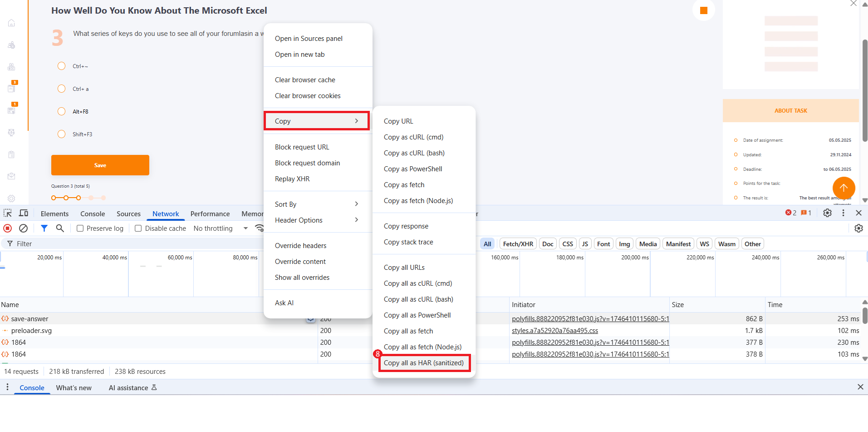This screenshot has height=432, width=868.
Task: Click the page's vertical scrollbar thumb
Action: (x=865, y=91)
